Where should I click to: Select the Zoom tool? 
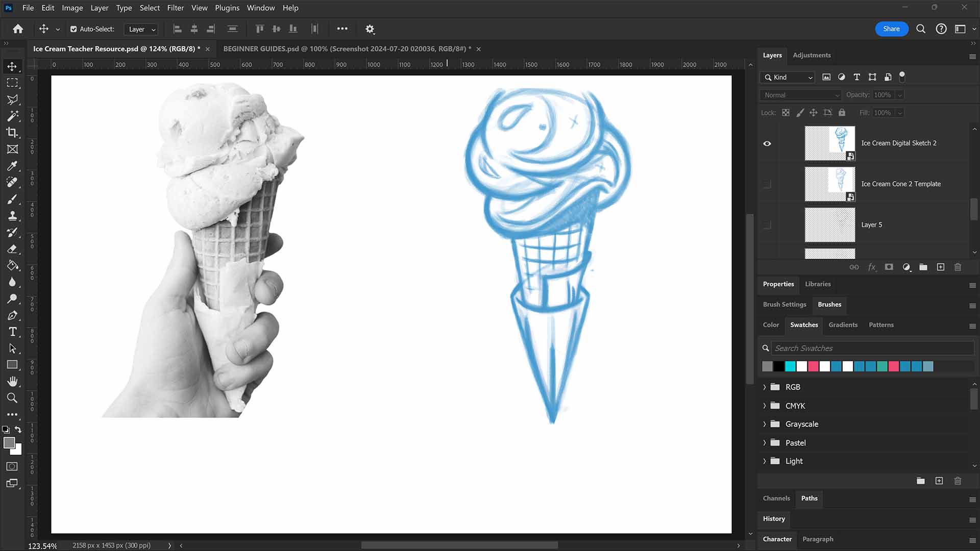pos(12,398)
